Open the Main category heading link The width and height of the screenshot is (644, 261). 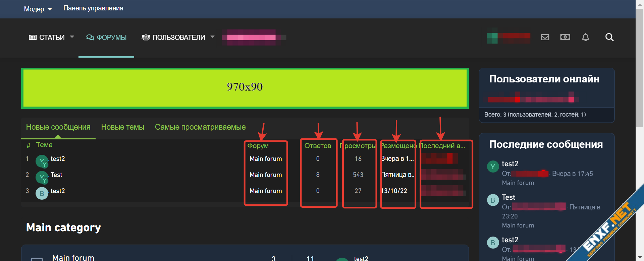(63, 227)
